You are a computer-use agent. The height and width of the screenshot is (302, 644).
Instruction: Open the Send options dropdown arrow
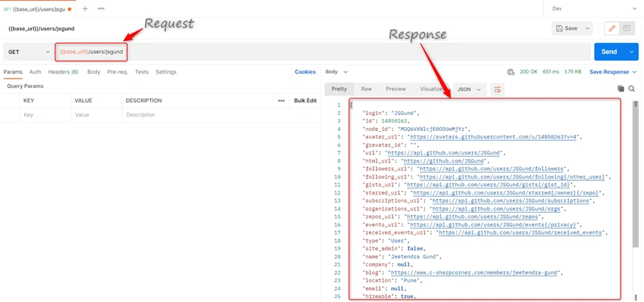click(631, 51)
